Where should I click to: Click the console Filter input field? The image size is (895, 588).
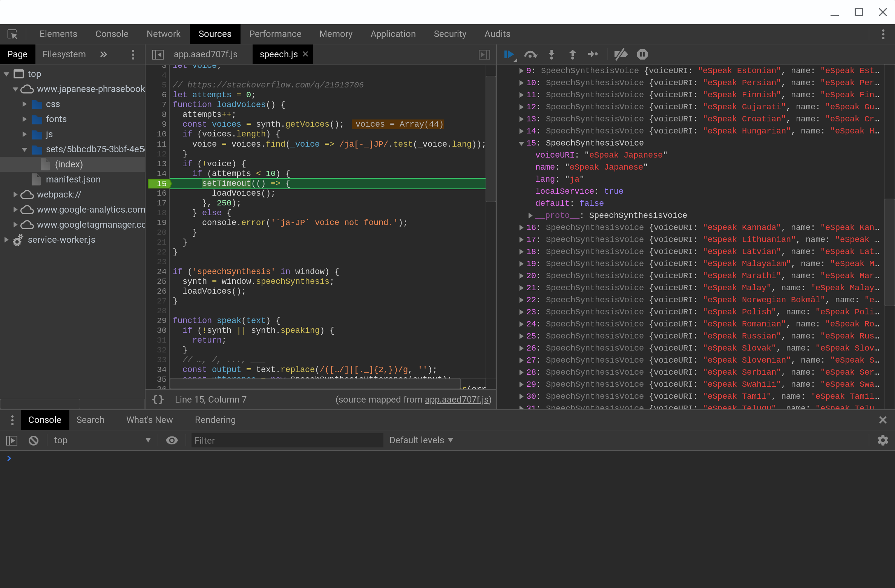[x=287, y=440]
